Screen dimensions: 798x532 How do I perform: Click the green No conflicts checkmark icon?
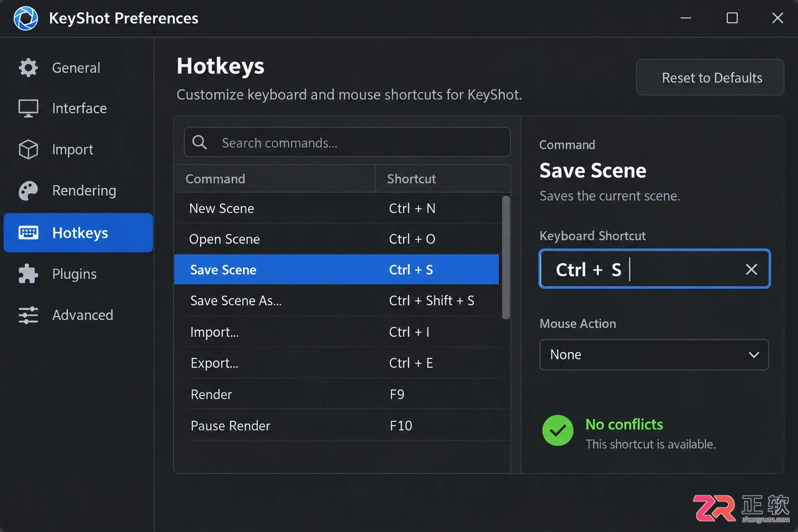click(557, 431)
